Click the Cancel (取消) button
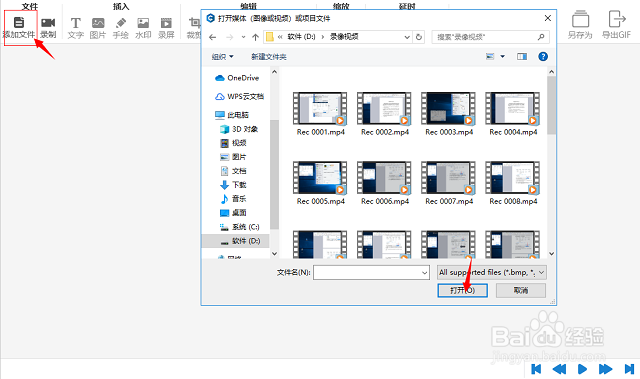 tap(521, 290)
